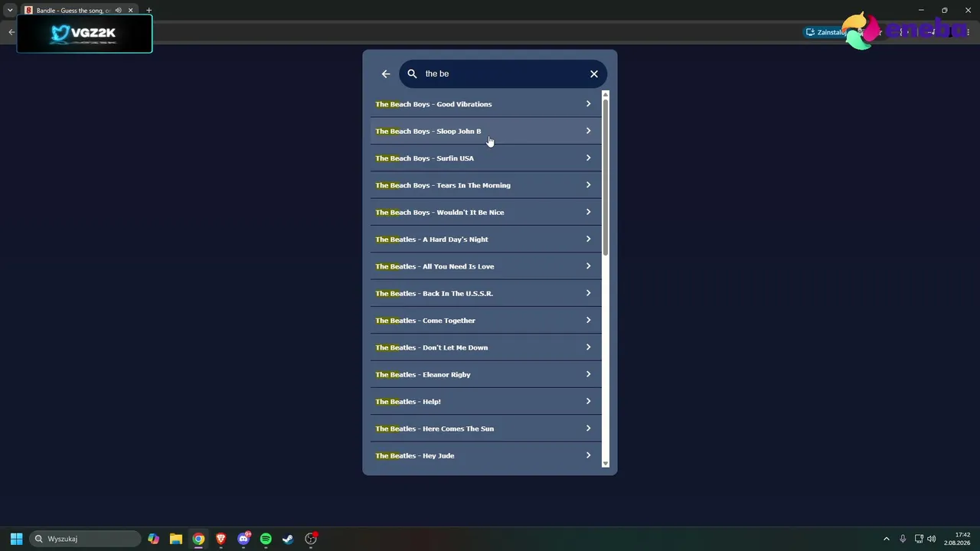Open the round app with red badge in taskbar
This screenshot has height=551, width=980.
pyautogui.click(x=311, y=539)
